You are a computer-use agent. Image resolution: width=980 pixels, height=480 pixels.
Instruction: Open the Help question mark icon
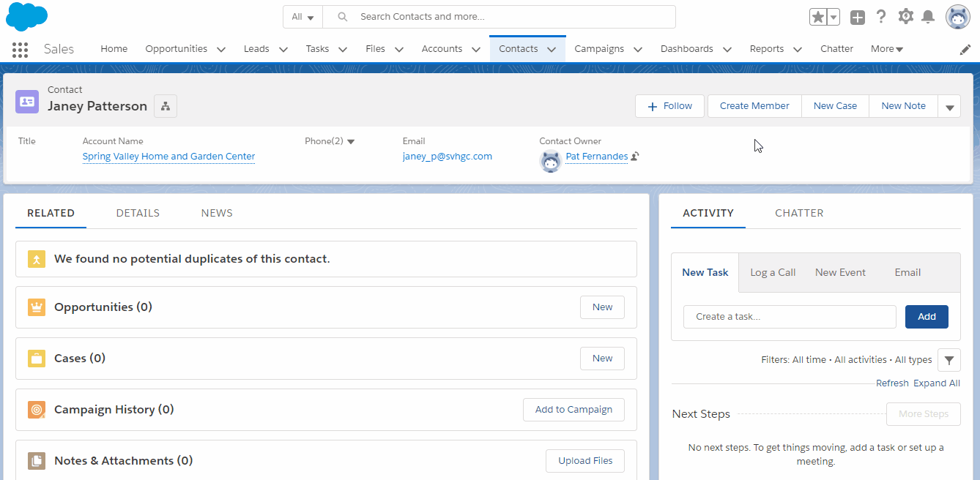point(881,17)
